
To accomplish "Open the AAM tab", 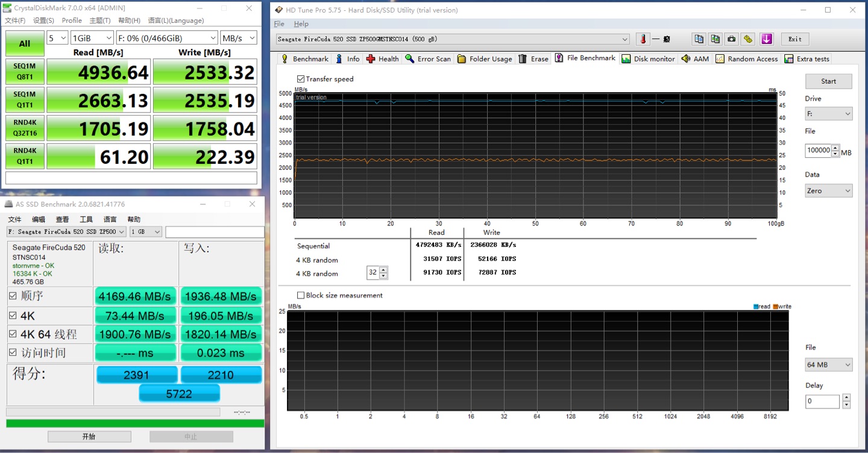I will (696, 59).
